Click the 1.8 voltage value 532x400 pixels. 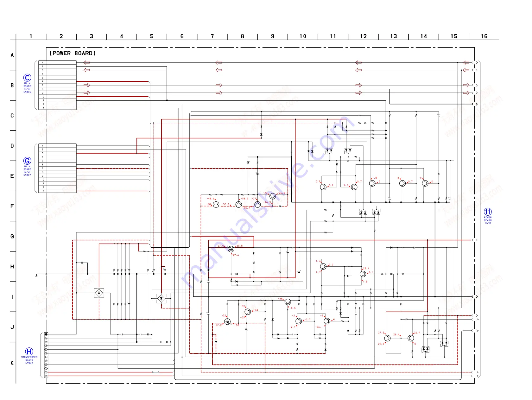click(375, 178)
